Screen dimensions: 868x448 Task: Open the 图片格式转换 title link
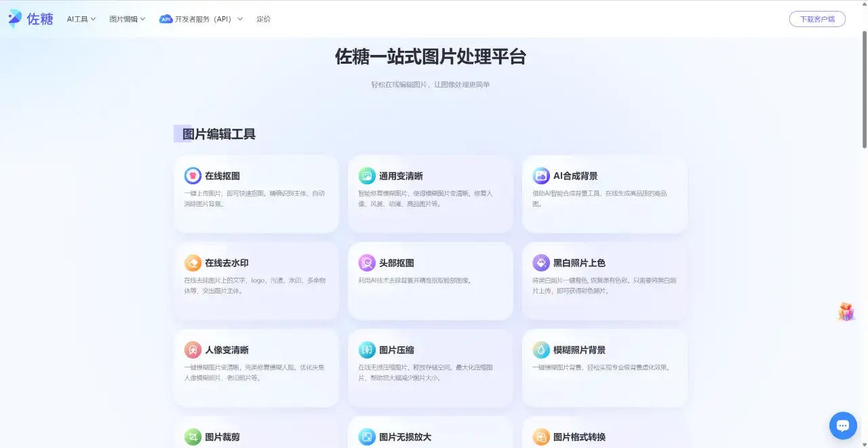click(580, 437)
